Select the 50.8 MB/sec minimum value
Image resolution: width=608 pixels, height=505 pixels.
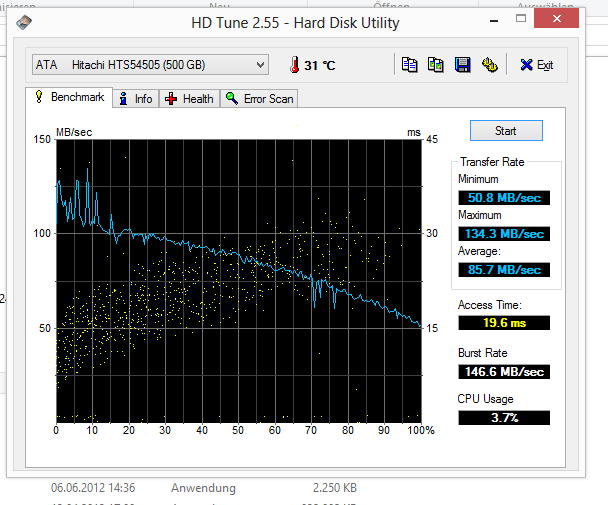(504, 198)
